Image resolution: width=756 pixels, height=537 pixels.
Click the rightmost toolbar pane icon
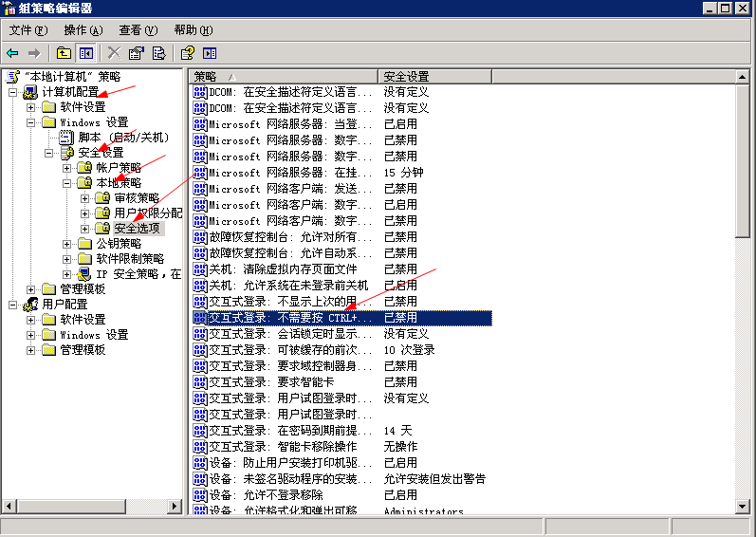click(x=210, y=53)
